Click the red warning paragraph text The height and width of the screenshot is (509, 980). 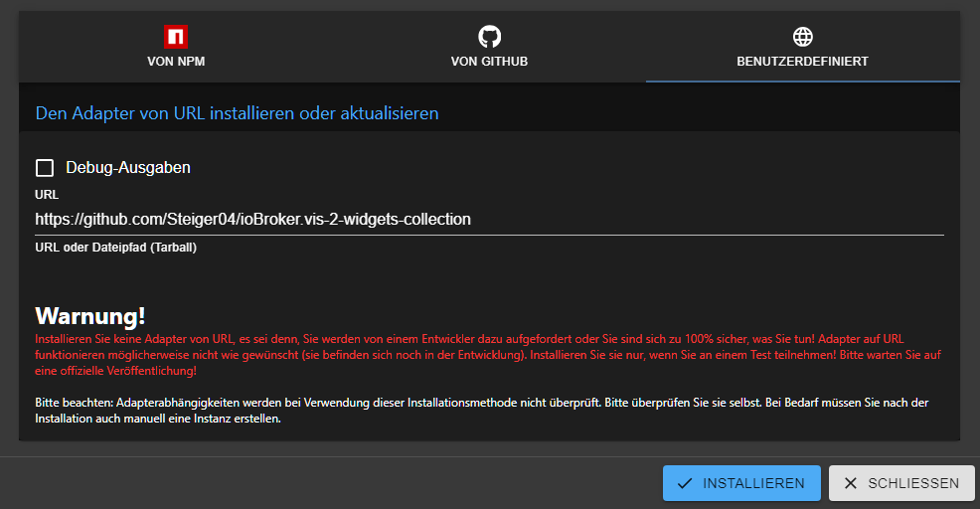point(488,355)
